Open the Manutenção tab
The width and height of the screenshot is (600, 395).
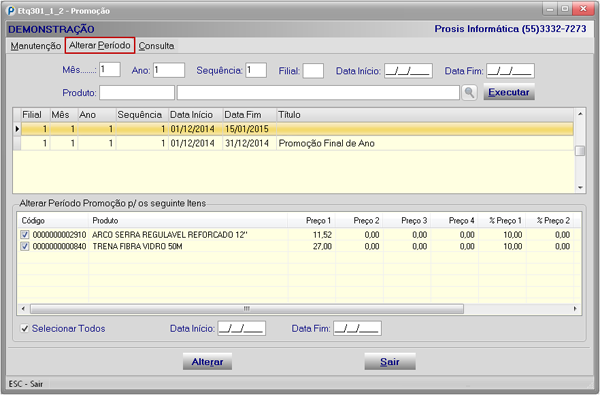[36, 46]
